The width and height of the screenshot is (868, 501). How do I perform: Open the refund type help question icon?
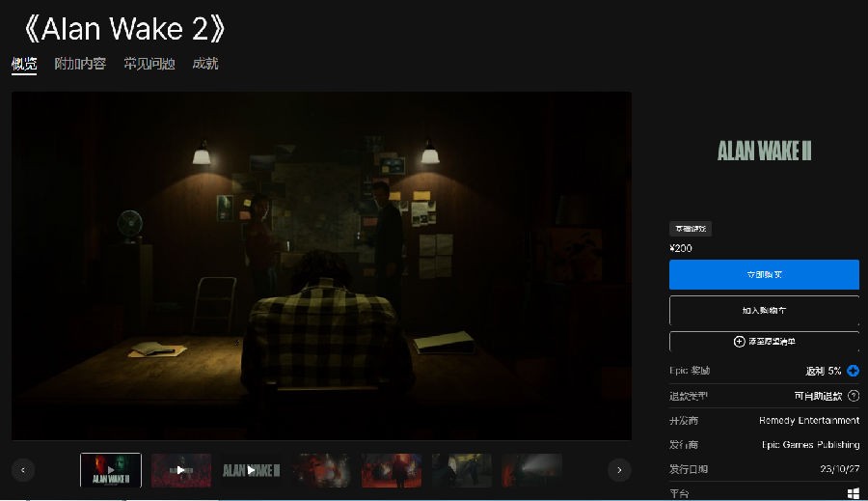point(854,396)
